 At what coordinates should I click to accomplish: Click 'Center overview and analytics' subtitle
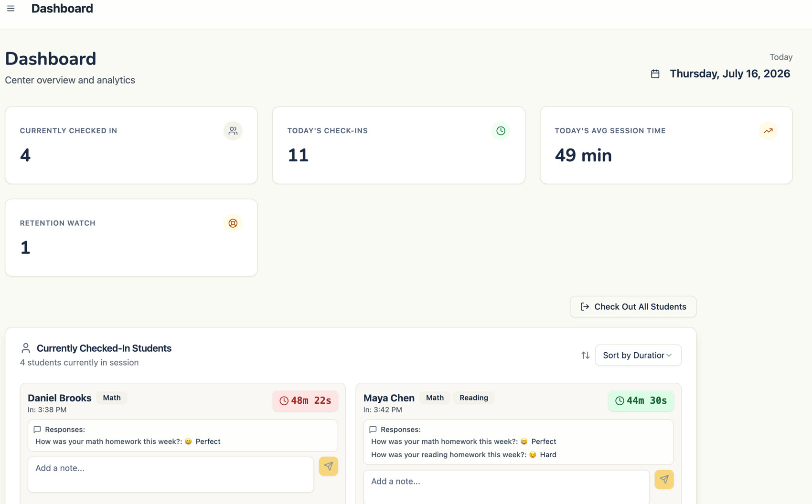pos(70,80)
